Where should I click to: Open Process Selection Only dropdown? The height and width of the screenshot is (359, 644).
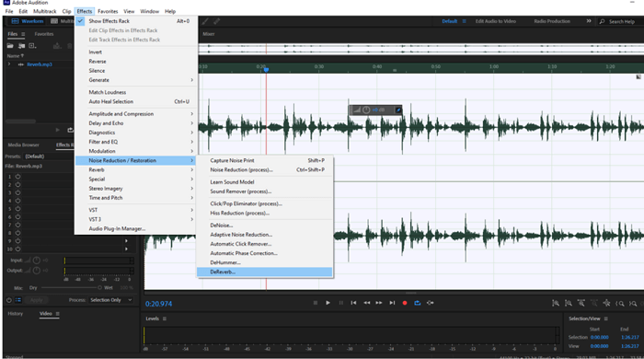click(111, 300)
